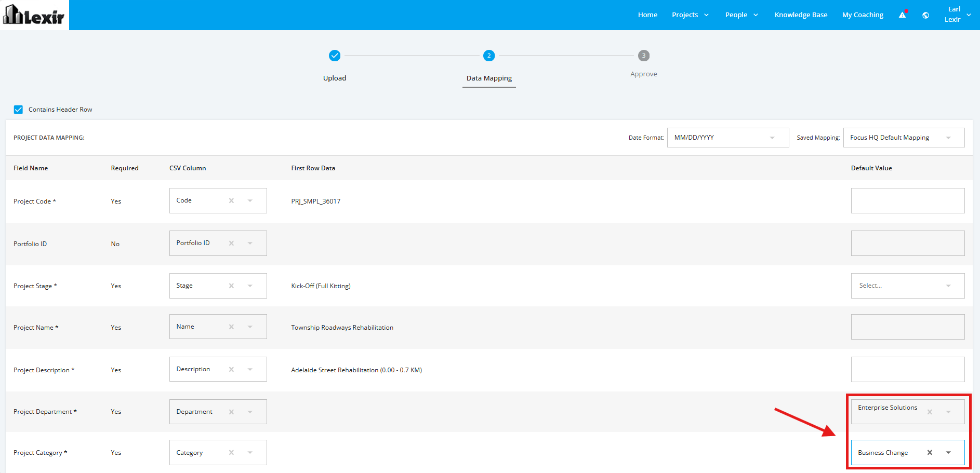
Task: Select the Data Mapping step label
Action: click(489, 78)
